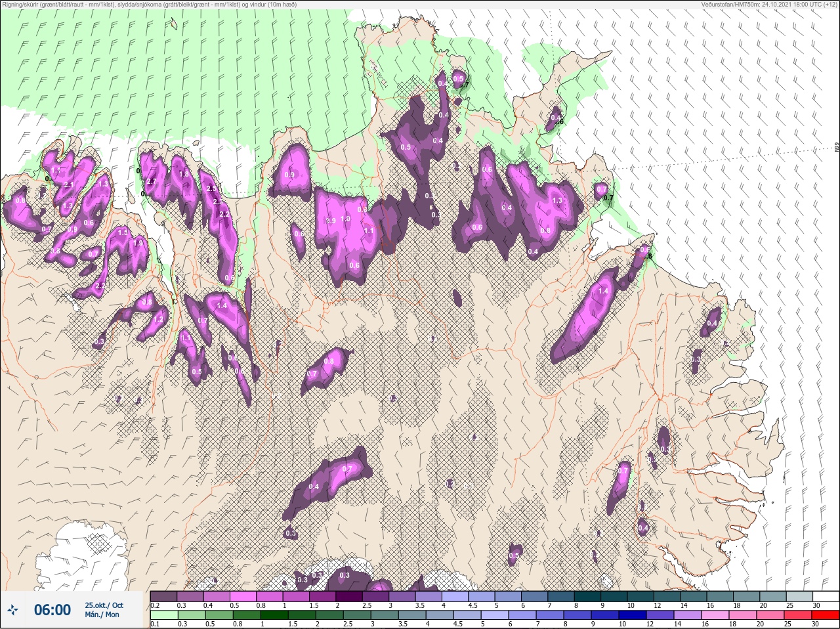Click the 1.0 precipitation value on the map
840x629 pixels.
tap(345, 219)
